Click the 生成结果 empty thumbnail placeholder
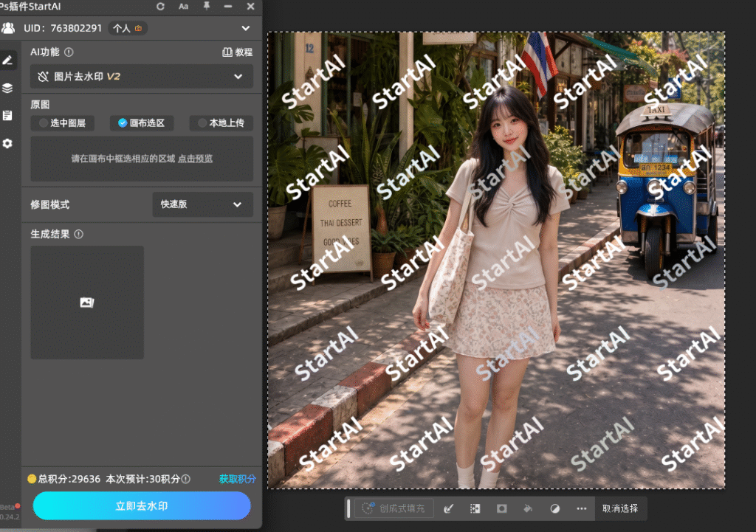Image resolution: width=756 pixels, height=532 pixels. pos(87,303)
